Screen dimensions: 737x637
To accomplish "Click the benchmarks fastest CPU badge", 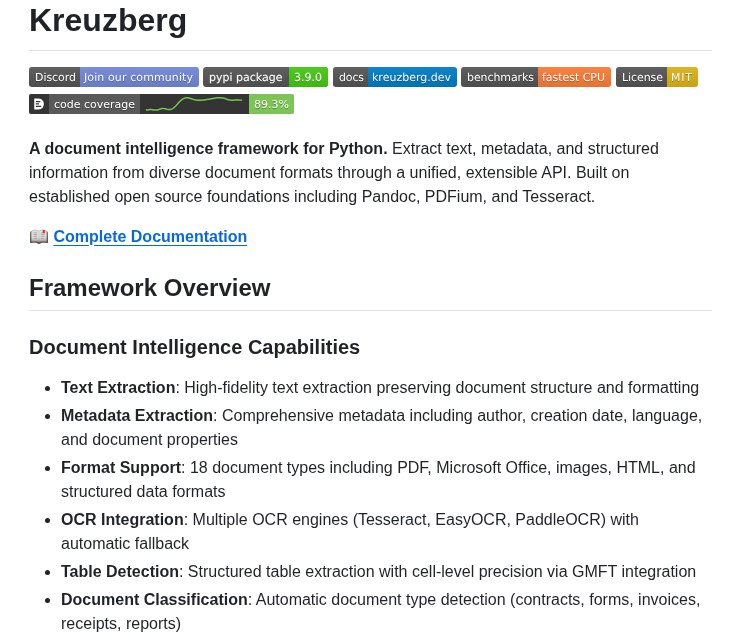I will point(536,77).
